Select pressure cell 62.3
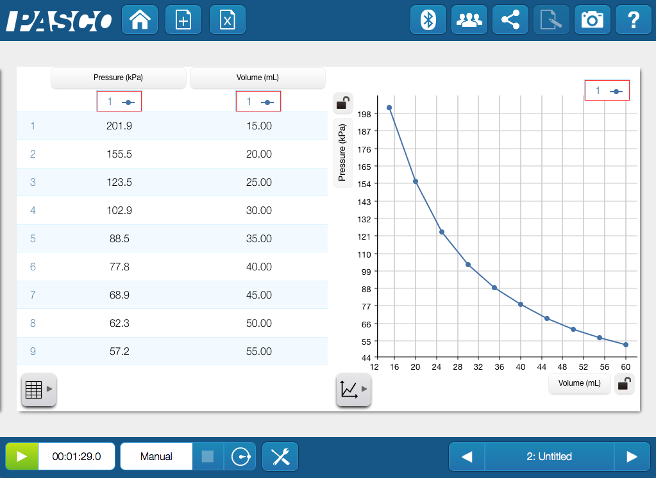 point(119,323)
